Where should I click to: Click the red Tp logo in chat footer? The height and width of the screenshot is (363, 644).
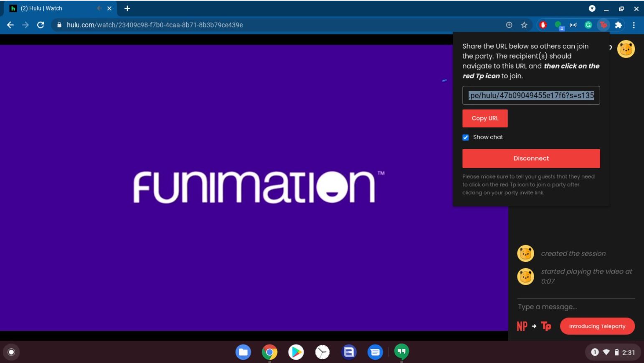(x=546, y=326)
